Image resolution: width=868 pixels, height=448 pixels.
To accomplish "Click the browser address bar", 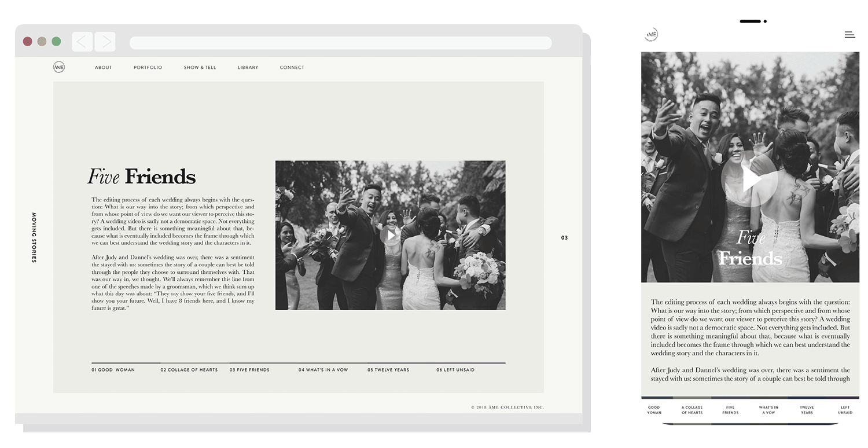I will (x=340, y=43).
